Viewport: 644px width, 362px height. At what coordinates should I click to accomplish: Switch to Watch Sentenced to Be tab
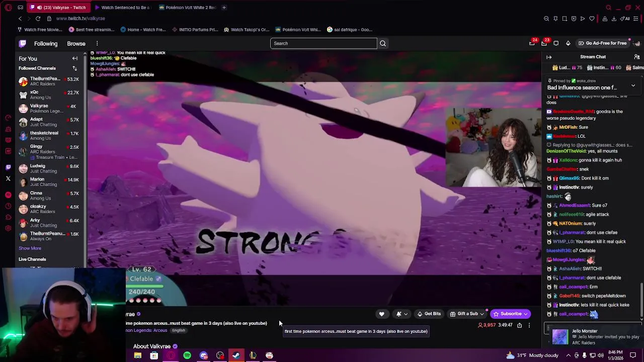click(x=122, y=8)
